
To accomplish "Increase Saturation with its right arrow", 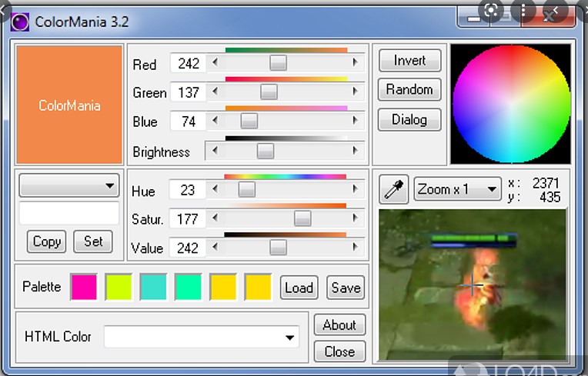I will coord(355,218).
